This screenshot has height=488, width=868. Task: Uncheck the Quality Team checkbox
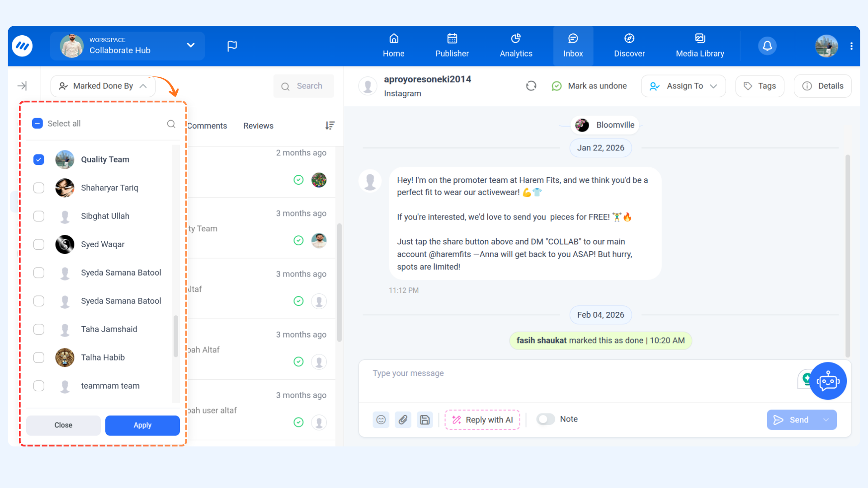(39, 160)
